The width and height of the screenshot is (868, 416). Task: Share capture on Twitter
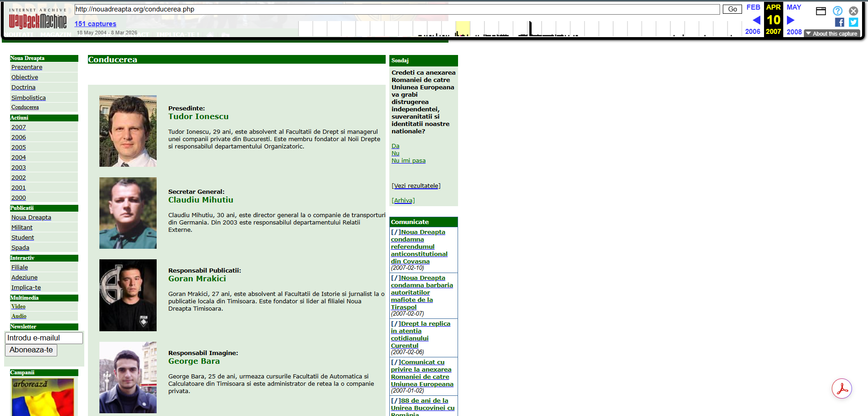[853, 22]
